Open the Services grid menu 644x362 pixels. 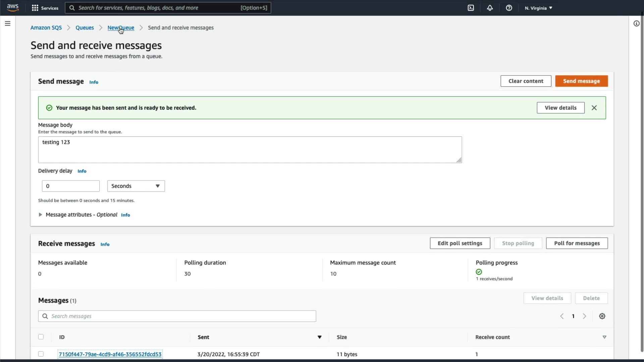click(45, 8)
